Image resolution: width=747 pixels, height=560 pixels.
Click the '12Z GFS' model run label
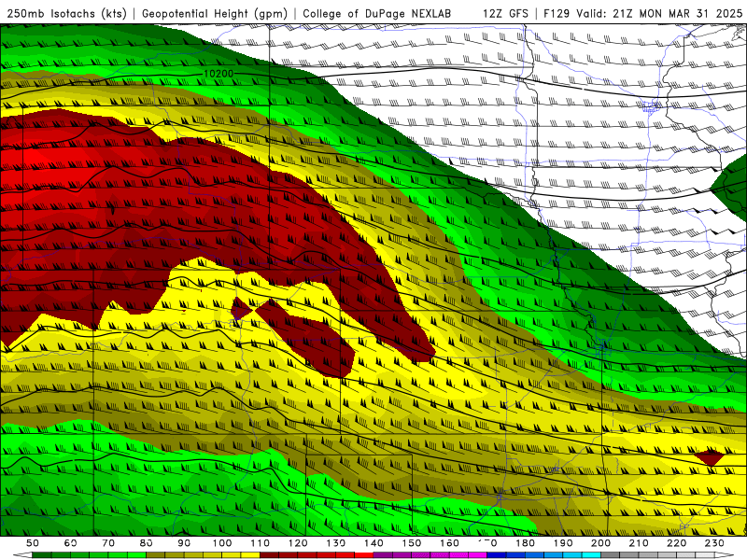tap(505, 13)
